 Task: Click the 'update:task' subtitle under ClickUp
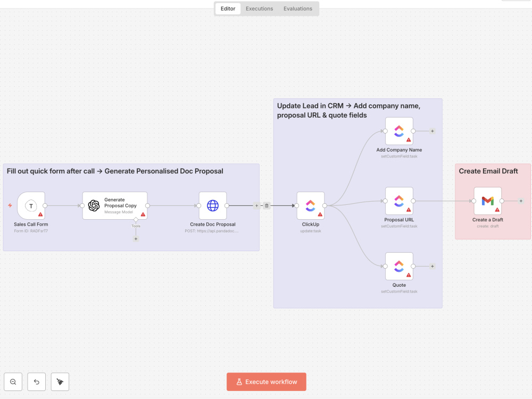pyautogui.click(x=311, y=231)
